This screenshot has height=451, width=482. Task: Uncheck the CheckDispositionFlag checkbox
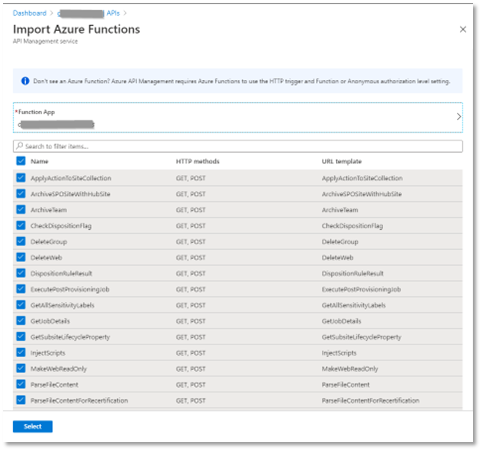tap(21, 225)
